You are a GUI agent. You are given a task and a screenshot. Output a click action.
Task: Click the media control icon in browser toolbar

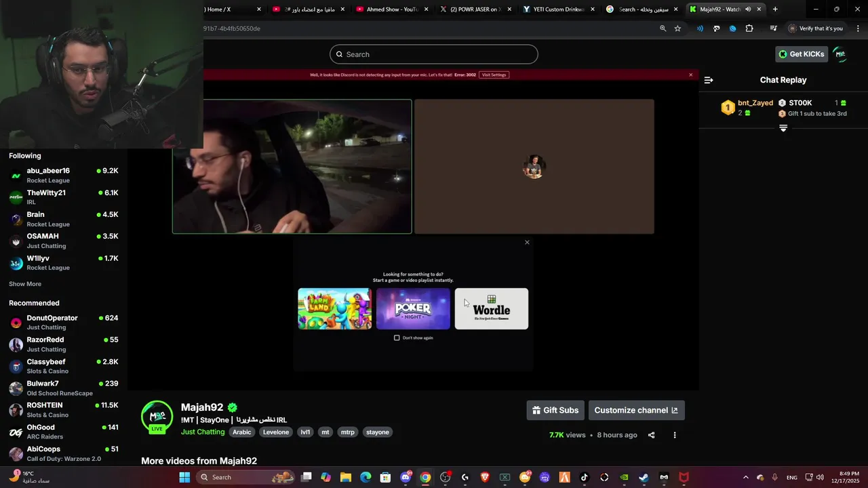(x=773, y=28)
